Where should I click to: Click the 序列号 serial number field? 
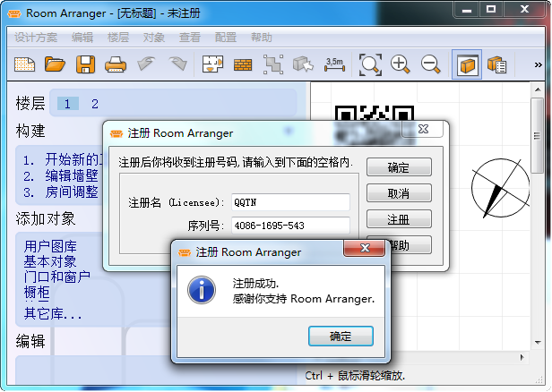(x=289, y=225)
